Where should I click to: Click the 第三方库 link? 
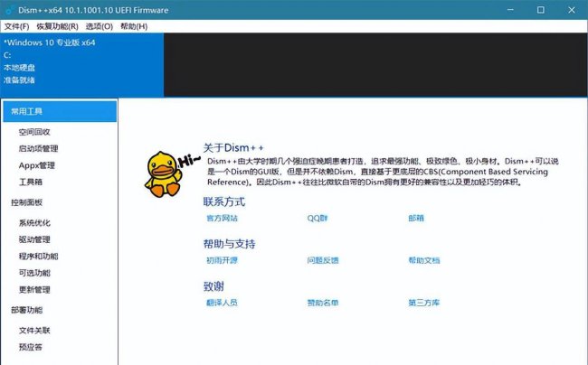coord(424,303)
